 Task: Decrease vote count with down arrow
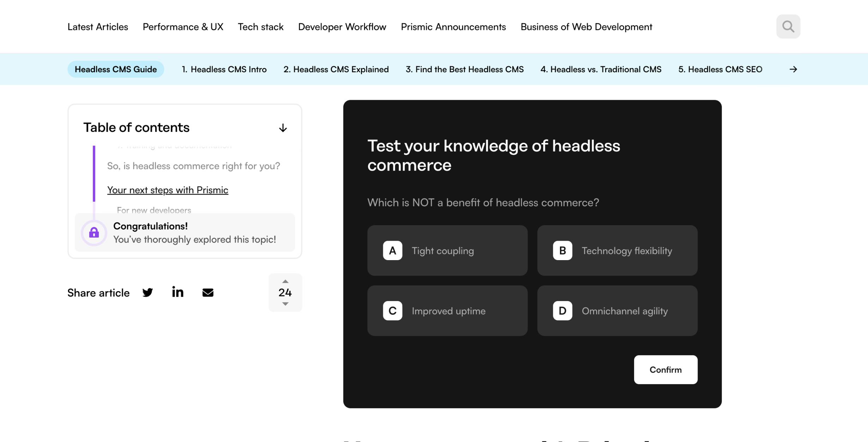pos(285,304)
